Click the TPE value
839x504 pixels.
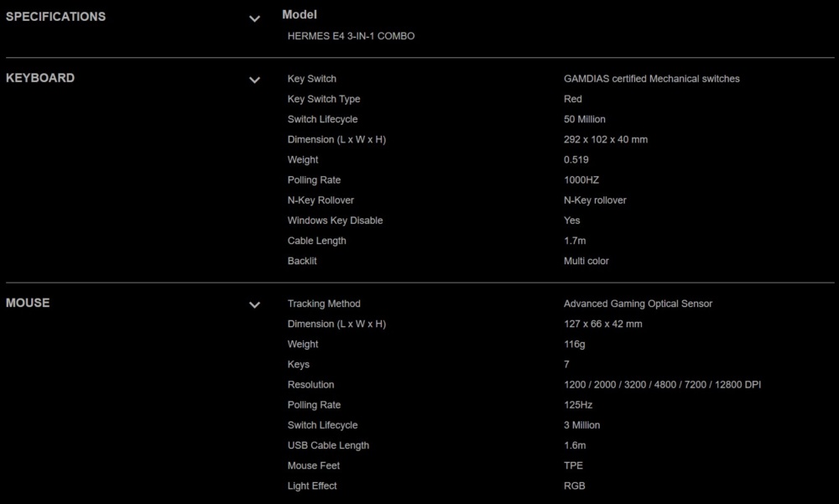(573, 466)
